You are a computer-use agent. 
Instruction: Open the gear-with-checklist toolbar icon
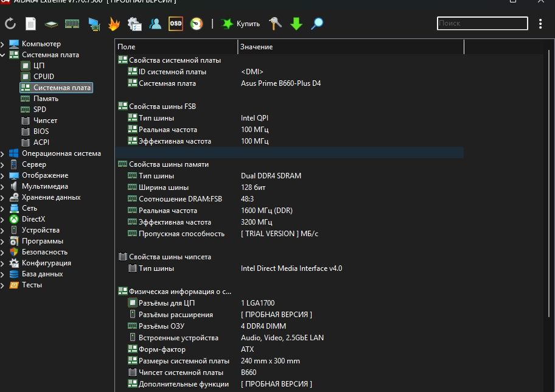(134, 24)
